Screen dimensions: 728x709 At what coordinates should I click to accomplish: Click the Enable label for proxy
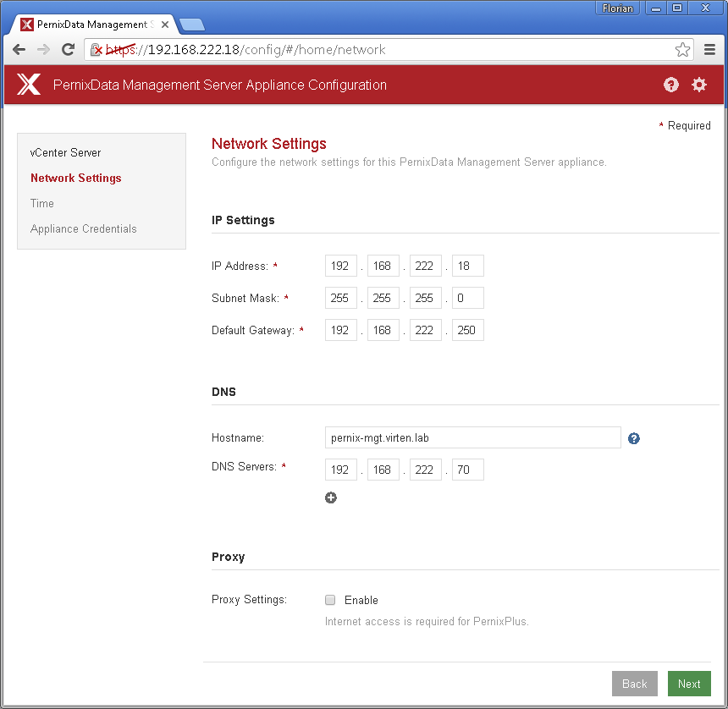(361, 601)
